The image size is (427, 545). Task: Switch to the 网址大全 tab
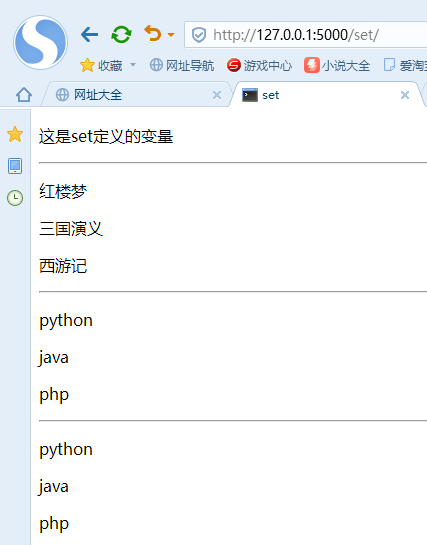136,95
